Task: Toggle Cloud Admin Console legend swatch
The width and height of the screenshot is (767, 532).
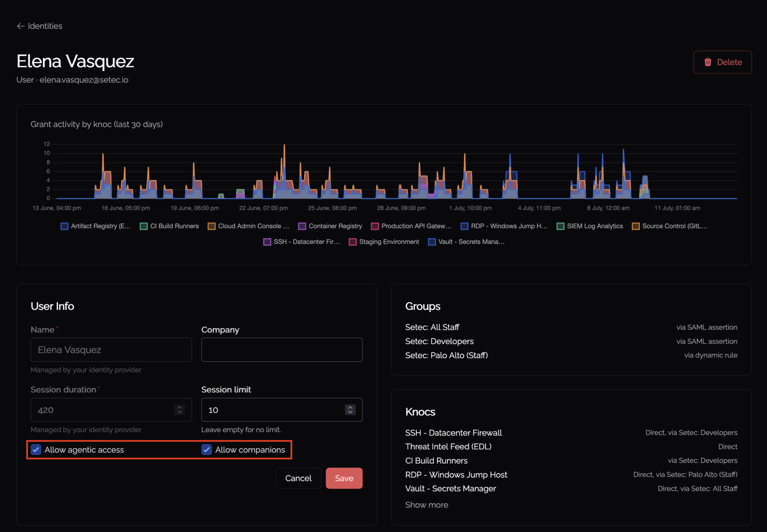Action: tap(211, 226)
